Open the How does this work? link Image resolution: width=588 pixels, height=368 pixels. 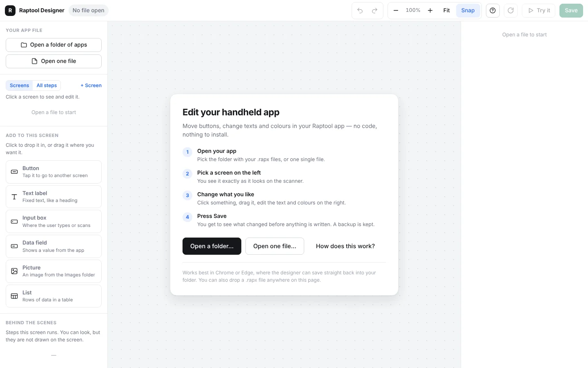tap(345, 246)
